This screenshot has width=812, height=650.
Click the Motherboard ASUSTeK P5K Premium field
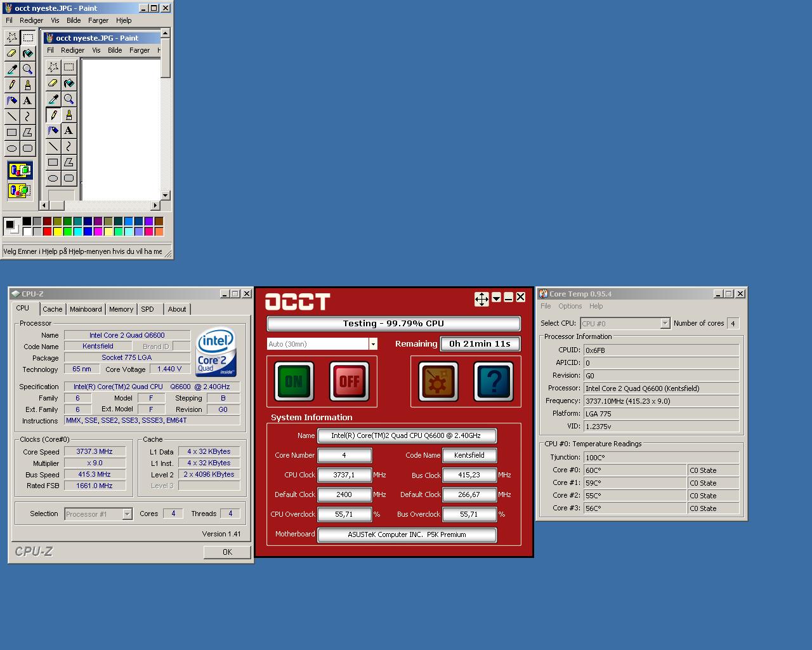point(407,534)
